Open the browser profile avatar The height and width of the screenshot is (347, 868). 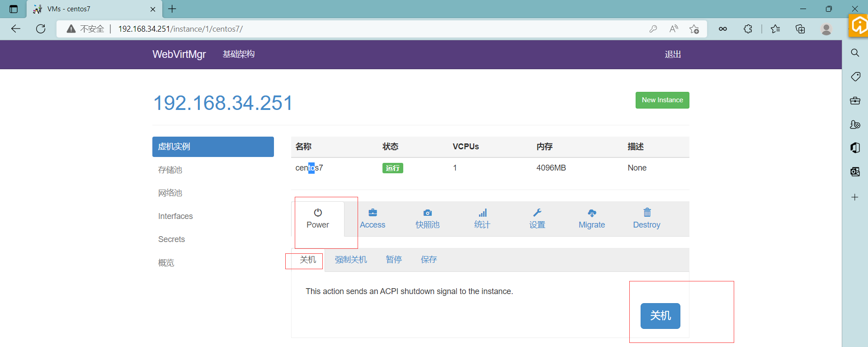(x=826, y=29)
